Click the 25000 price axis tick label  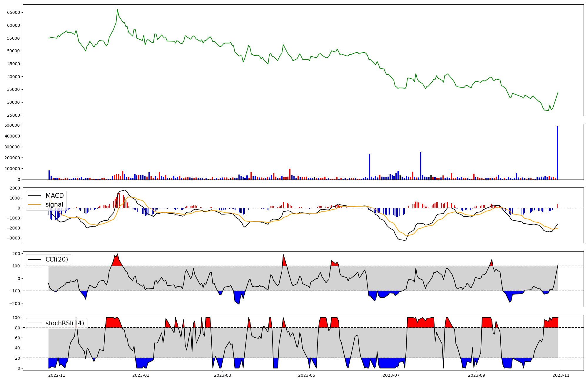13,115
